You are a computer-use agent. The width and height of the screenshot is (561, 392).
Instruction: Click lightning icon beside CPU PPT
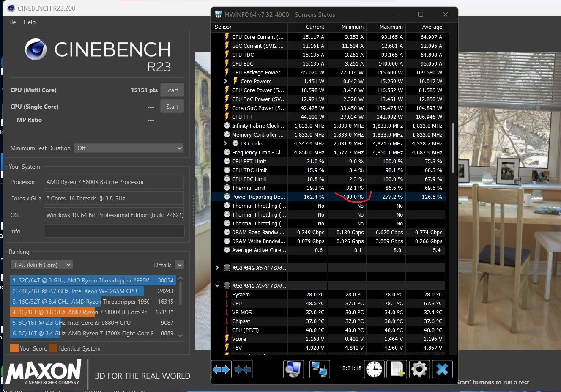[227, 117]
